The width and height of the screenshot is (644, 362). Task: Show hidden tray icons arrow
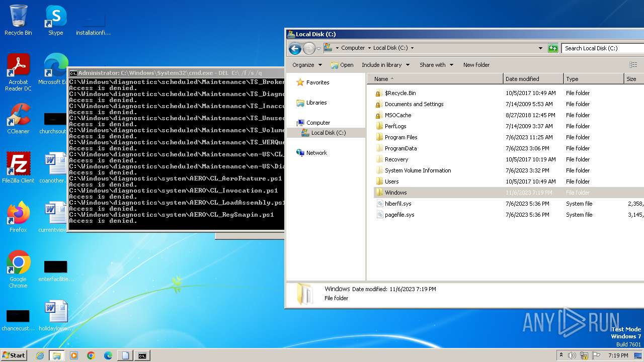click(x=561, y=355)
